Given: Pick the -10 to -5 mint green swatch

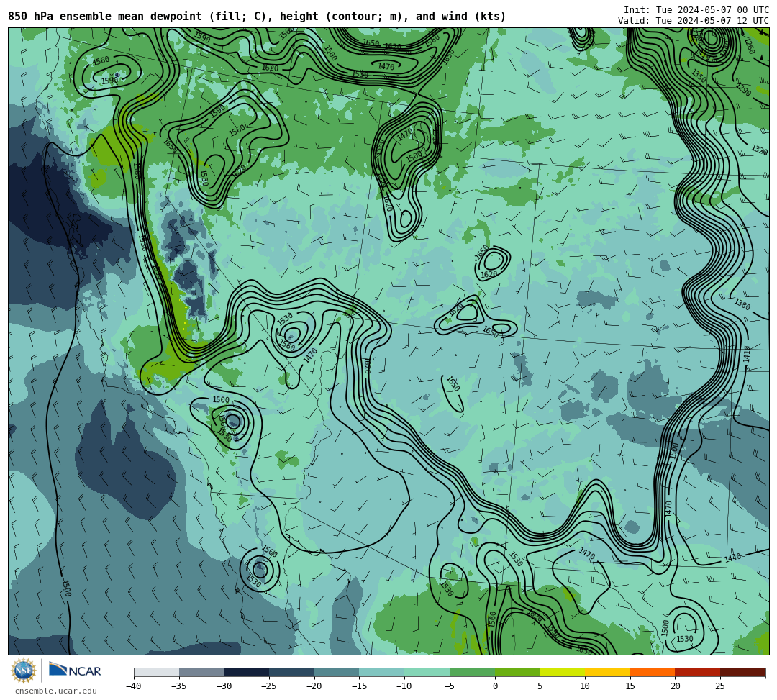Looking at the screenshot, I should pyautogui.click(x=427, y=672).
